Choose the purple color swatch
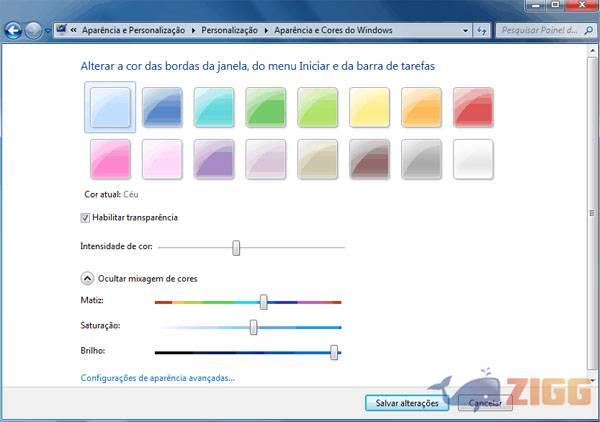The height and width of the screenshot is (422, 600). click(214, 159)
